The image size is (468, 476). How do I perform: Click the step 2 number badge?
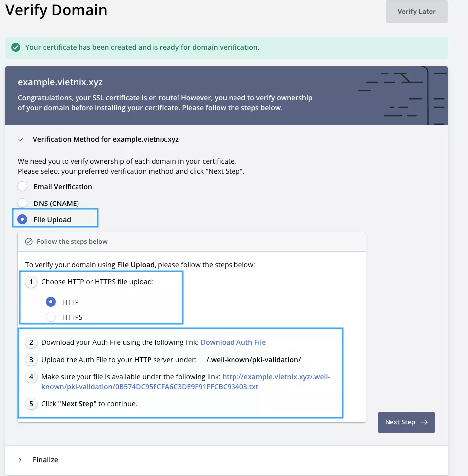click(x=31, y=342)
